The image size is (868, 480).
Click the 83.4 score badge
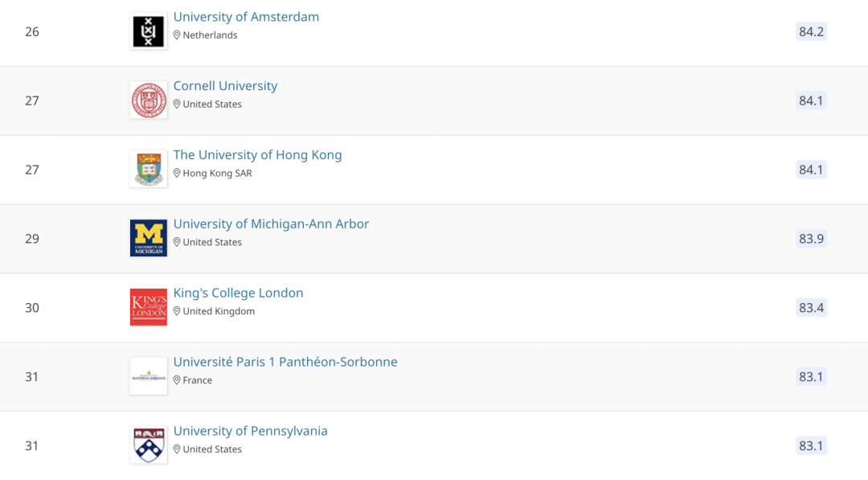(x=811, y=308)
